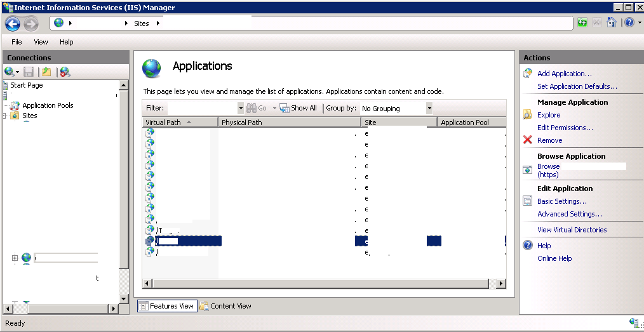The width and height of the screenshot is (644, 332).
Task: Sort by Virtual Path column header
Action: click(x=180, y=123)
